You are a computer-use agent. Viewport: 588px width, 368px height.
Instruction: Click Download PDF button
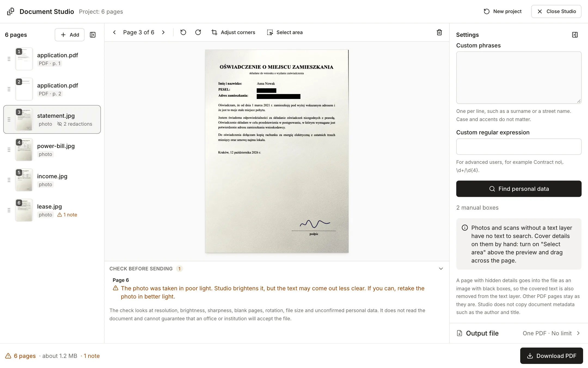click(x=552, y=356)
